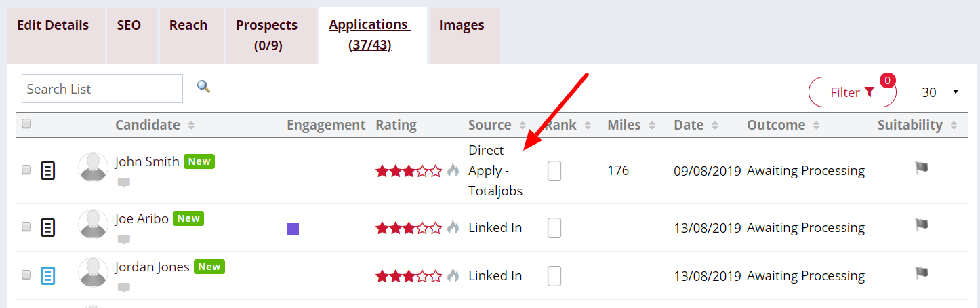Screen dimensions: 980x308
Task: Open the Joe Aribo candidate link
Action: [x=142, y=218]
